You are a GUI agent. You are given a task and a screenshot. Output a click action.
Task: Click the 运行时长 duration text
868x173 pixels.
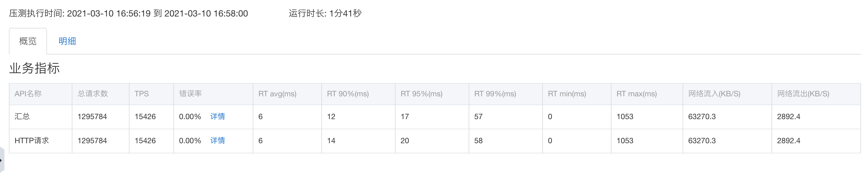pyautogui.click(x=325, y=13)
